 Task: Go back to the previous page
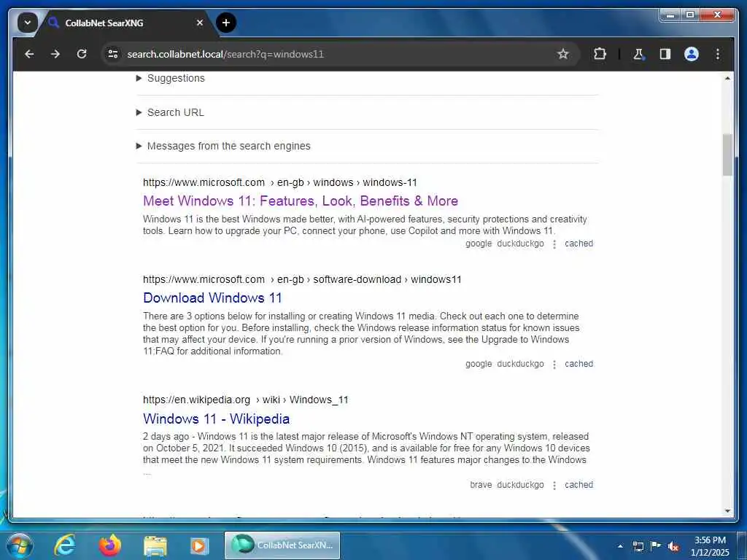pyautogui.click(x=29, y=54)
